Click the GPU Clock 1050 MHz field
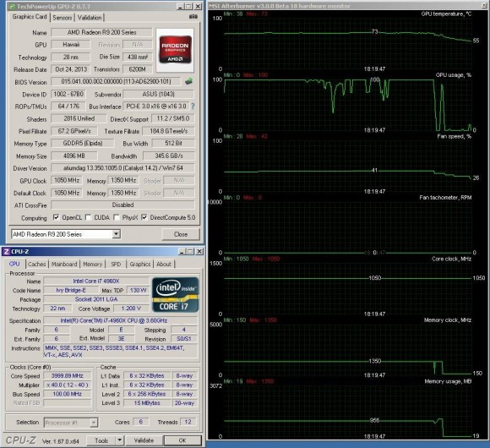Screen dimensions: 490x448 67,180
